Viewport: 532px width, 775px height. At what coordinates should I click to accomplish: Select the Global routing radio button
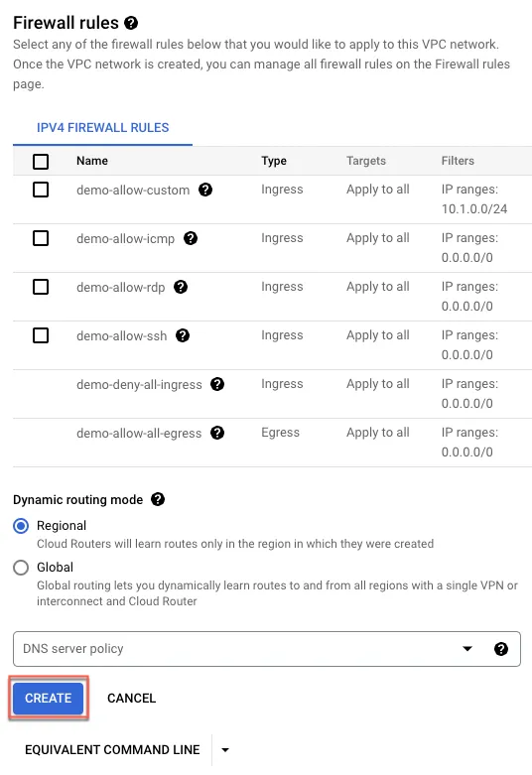point(21,568)
